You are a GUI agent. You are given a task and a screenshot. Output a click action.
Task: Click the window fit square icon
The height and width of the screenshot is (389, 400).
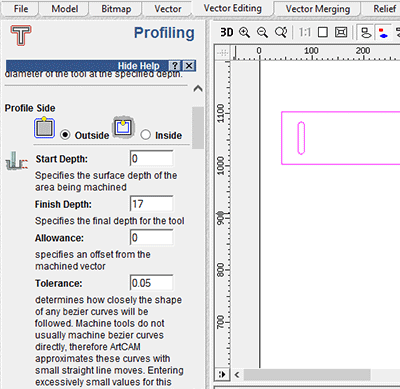(323, 32)
